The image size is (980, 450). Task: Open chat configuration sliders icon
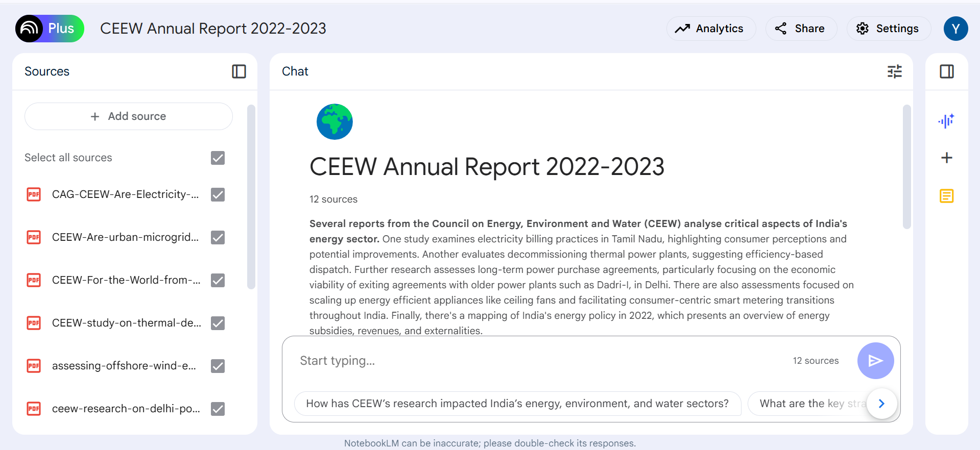pos(894,71)
